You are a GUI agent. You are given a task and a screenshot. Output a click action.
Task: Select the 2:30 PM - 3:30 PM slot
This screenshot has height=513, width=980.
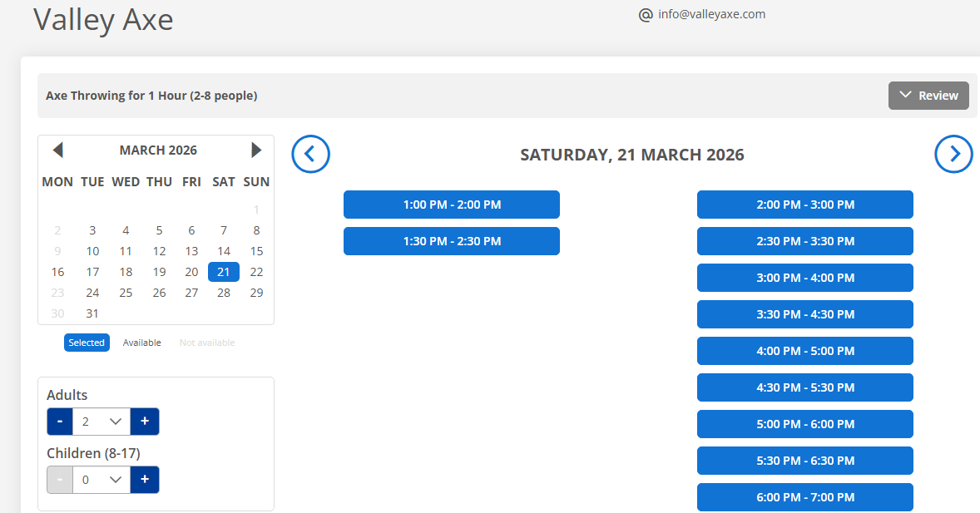(805, 241)
